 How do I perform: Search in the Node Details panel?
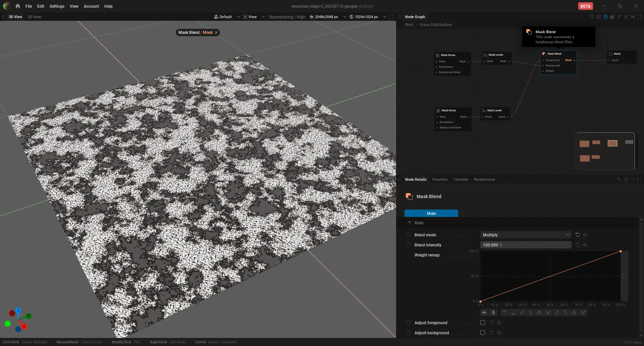coord(619,179)
